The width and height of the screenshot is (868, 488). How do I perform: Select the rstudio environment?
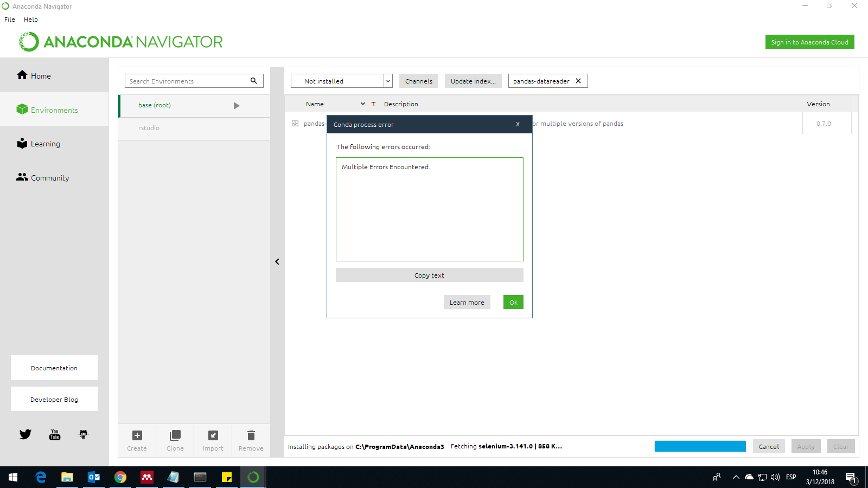pyautogui.click(x=149, y=128)
